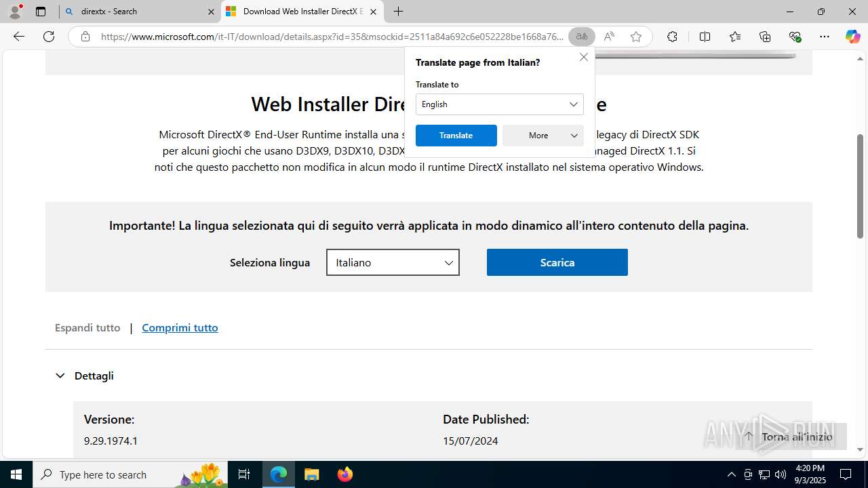The width and height of the screenshot is (868, 488).
Task: Click Comprimi tutto link
Action: [180, 327]
